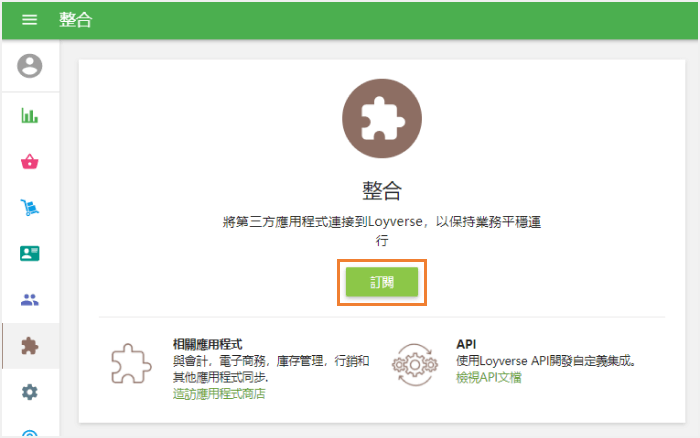
Task: Click the outlined puzzle icon beside 相關應用程式
Action: 131,363
